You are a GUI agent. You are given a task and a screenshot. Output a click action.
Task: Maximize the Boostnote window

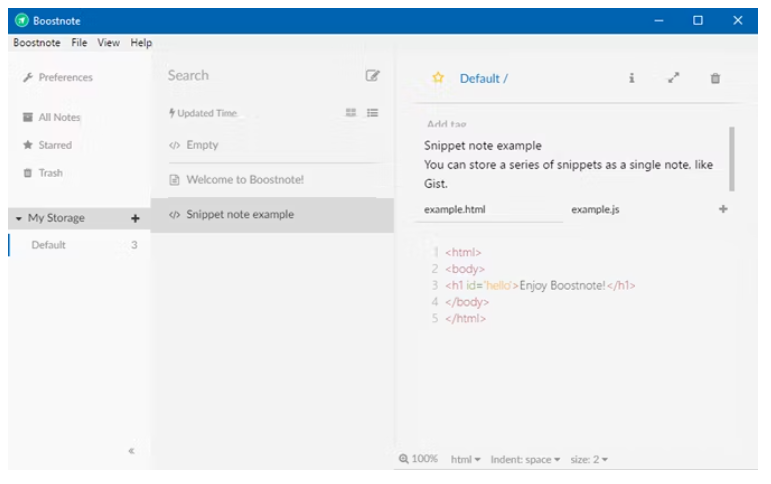point(698,21)
